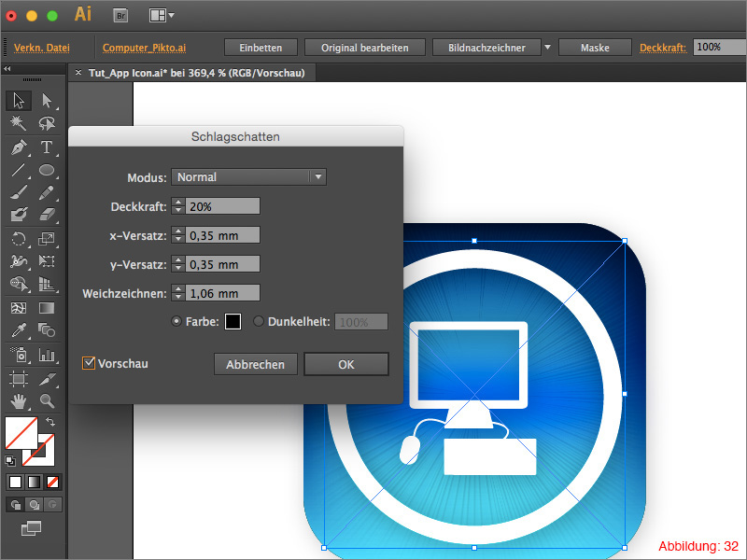Screen dimensions: 747x560
Task: Select the Dunkelheit radio button
Action: click(x=259, y=320)
